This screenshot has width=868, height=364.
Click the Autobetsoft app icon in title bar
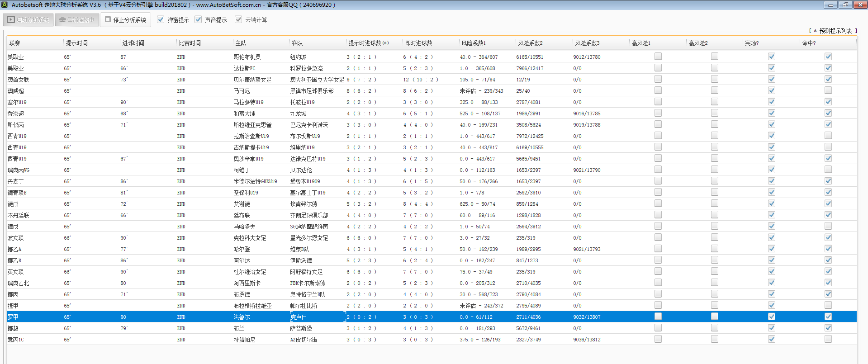click(5, 5)
